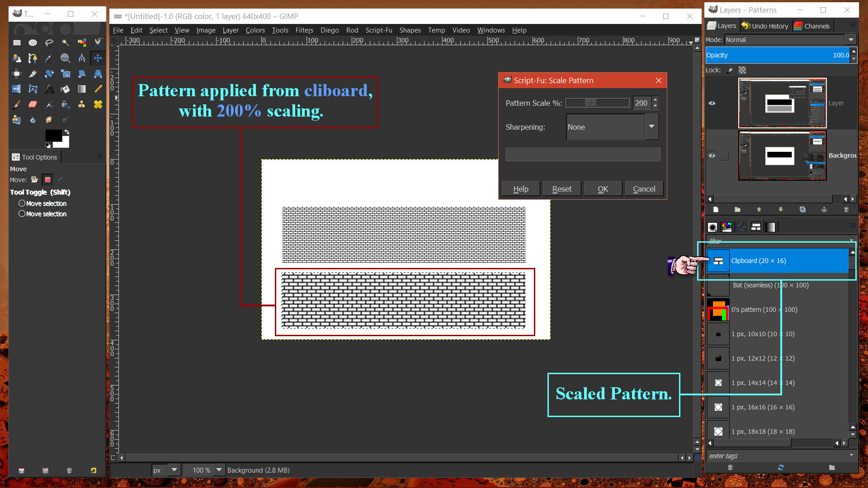
Task: Pick the Bucket Fill tool
Action: coord(65,89)
